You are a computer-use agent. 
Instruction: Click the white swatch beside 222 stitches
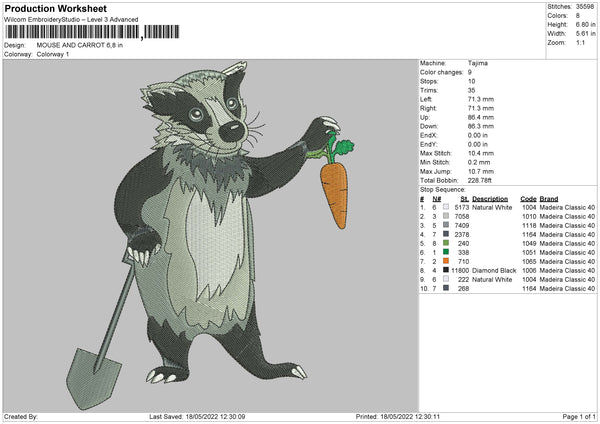click(x=446, y=279)
